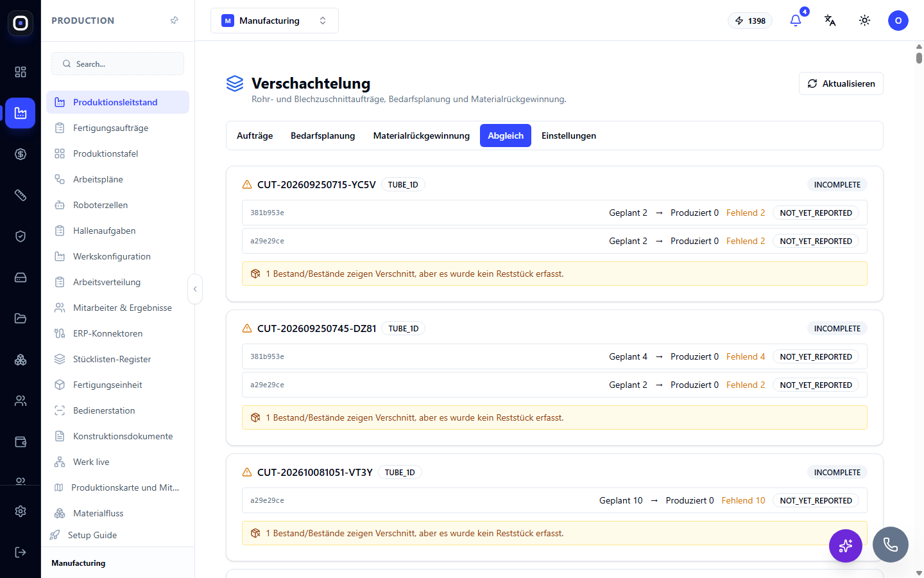
Task: Switch to the Einstellungen tab
Action: coord(569,136)
